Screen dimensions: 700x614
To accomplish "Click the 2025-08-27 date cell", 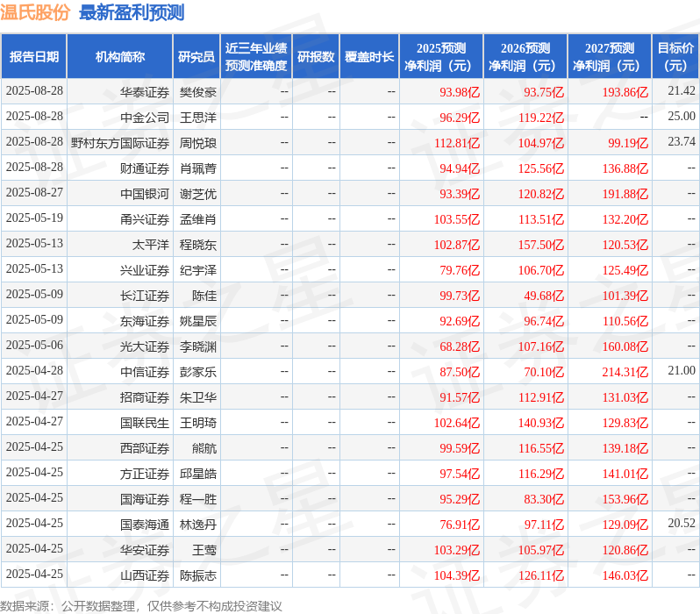I will pos(34,192).
